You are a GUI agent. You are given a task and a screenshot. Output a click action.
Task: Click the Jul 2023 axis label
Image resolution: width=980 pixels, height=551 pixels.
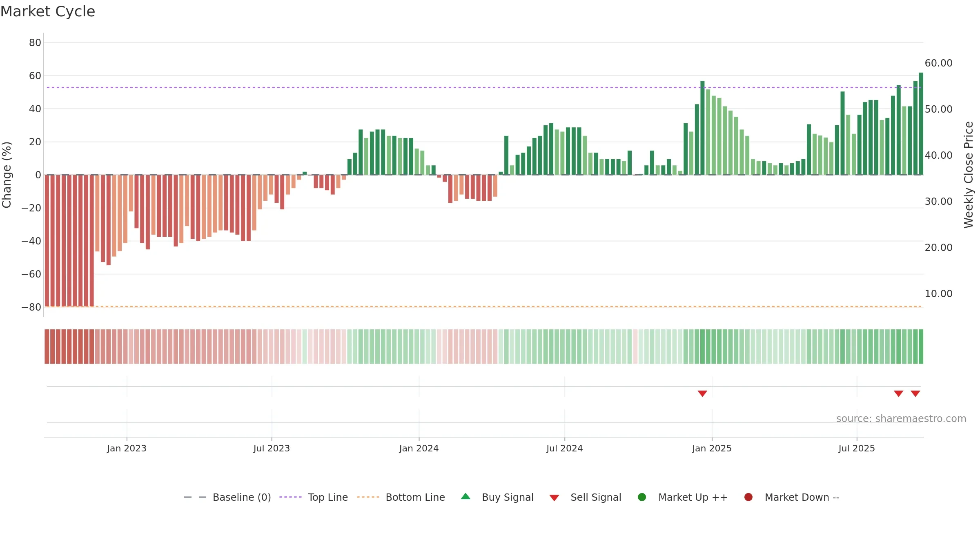click(272, 448)
